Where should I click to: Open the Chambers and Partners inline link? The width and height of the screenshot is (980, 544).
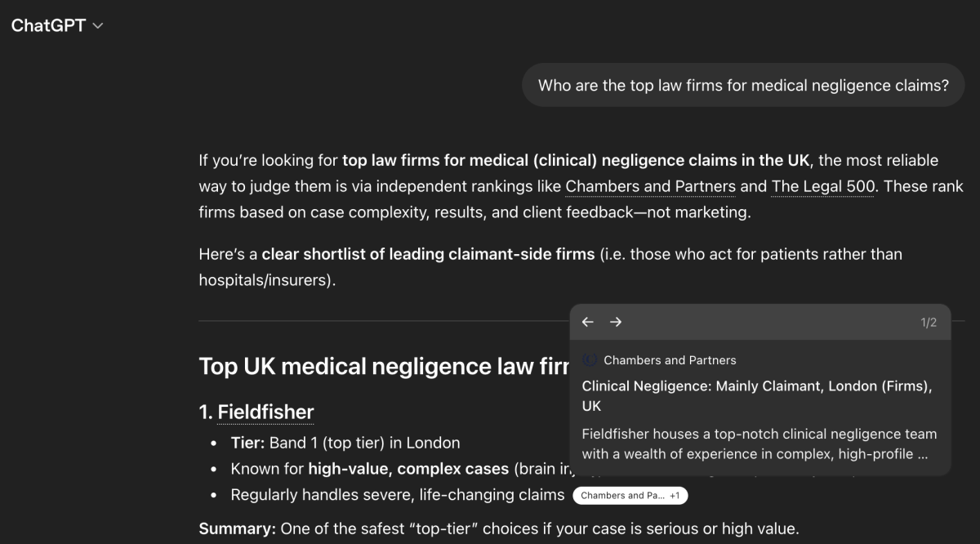650,186
